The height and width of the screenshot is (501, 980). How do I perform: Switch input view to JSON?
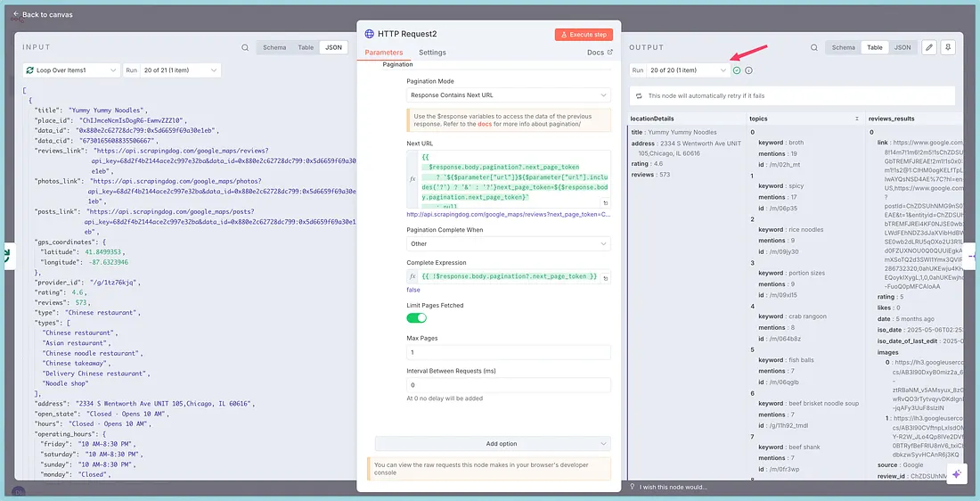click(x=333, y=47)
